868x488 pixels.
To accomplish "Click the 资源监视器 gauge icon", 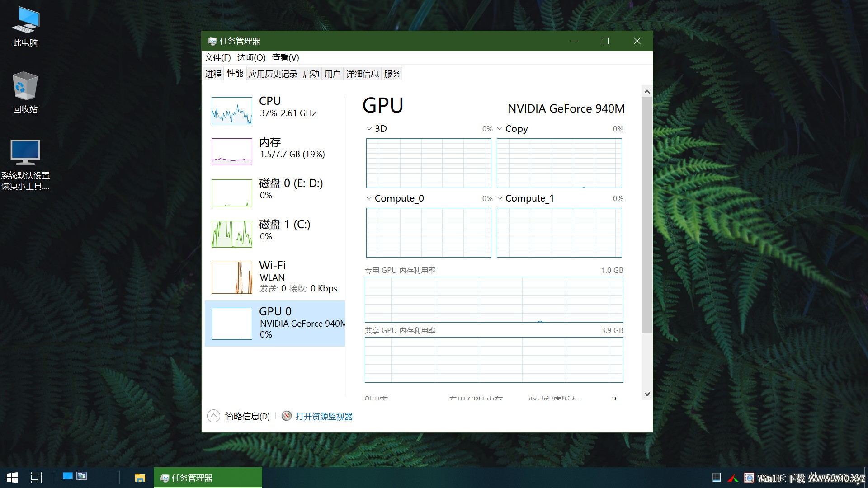I will pos(287,416).
